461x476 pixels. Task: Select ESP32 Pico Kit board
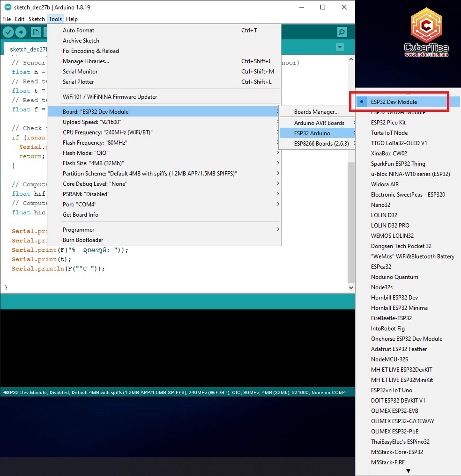pos(388,123)
